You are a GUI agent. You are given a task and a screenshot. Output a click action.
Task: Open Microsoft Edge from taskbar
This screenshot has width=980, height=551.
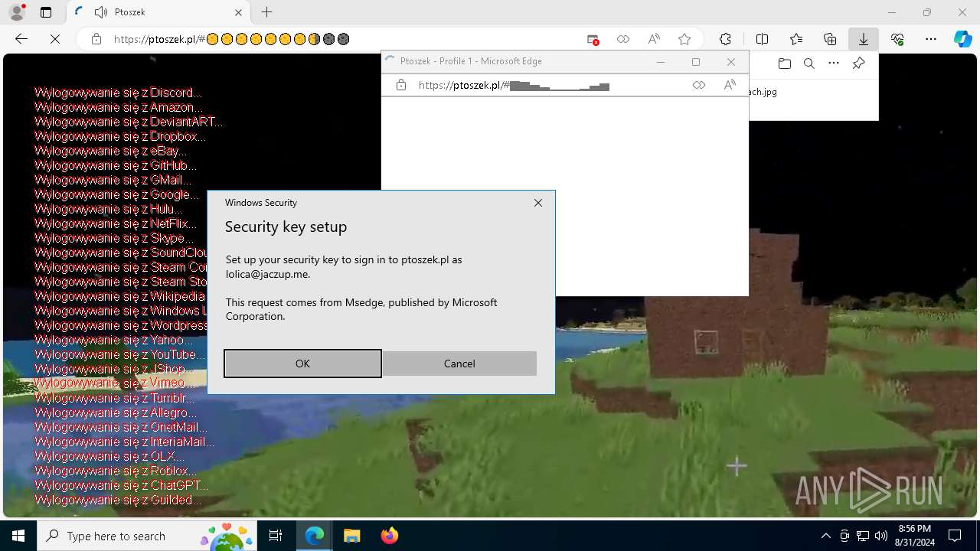point(315,536)
